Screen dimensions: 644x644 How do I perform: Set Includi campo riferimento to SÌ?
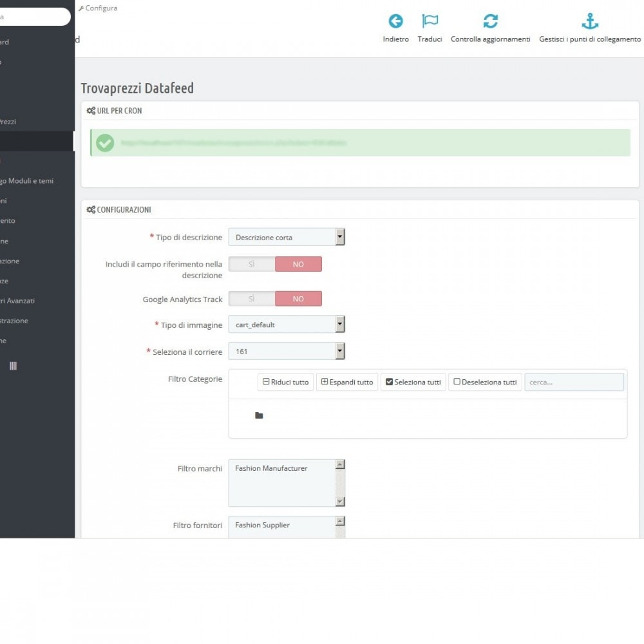pyautogui.click(x=252, y=264)
